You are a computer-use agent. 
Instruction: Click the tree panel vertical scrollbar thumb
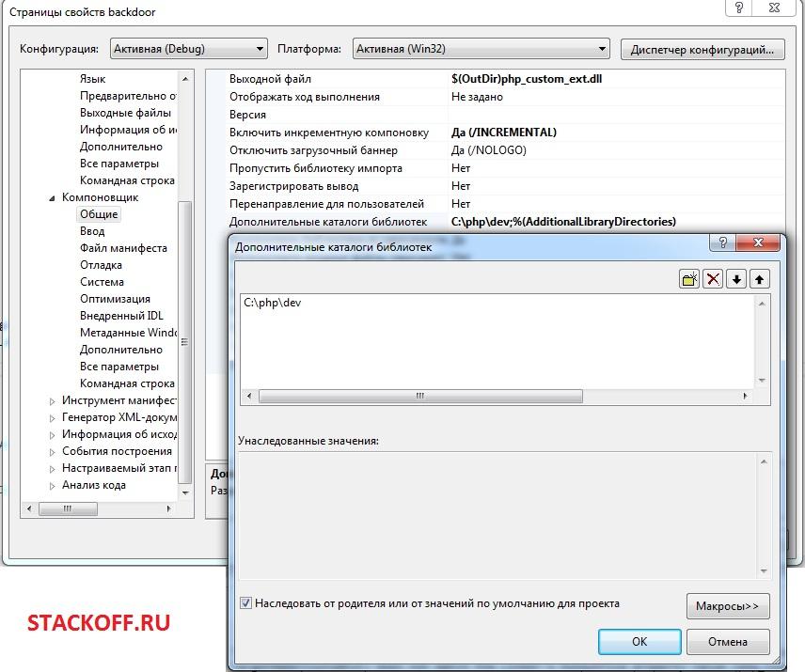(x=185, y=342)
